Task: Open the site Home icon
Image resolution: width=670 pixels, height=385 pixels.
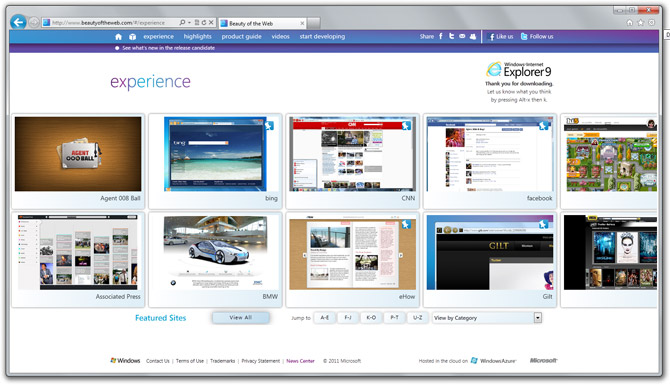Action: [118, 37]
